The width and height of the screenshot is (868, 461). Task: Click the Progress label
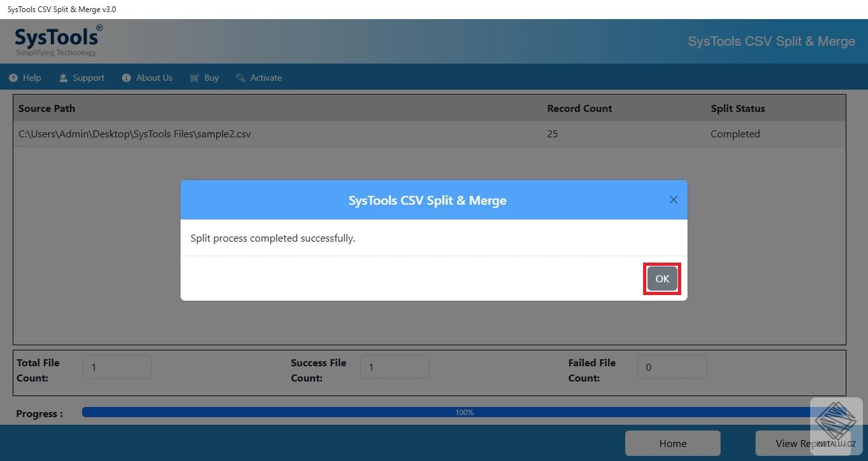(x=39, y=413)
